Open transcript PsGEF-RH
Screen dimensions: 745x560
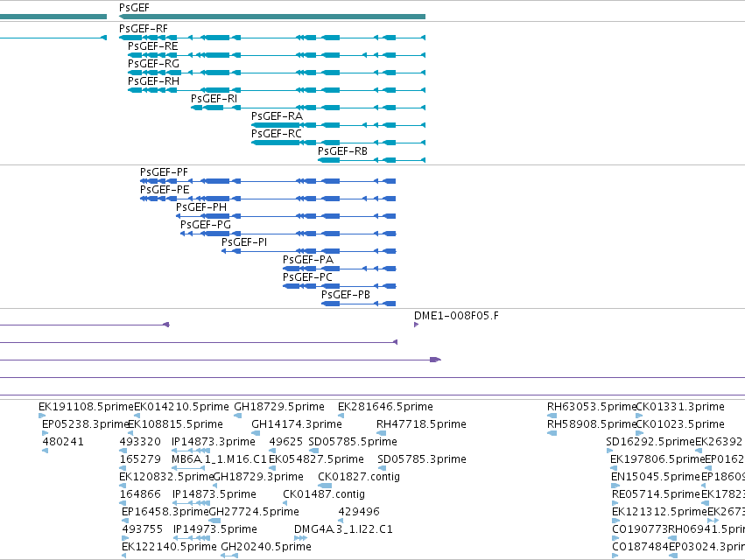point(153,81)
